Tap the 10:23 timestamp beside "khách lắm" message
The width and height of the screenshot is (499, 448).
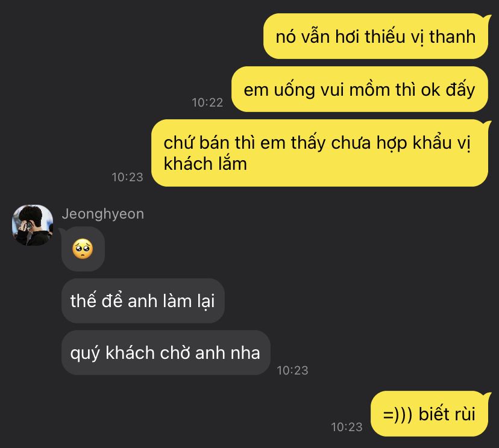click(x=127, y=177)
